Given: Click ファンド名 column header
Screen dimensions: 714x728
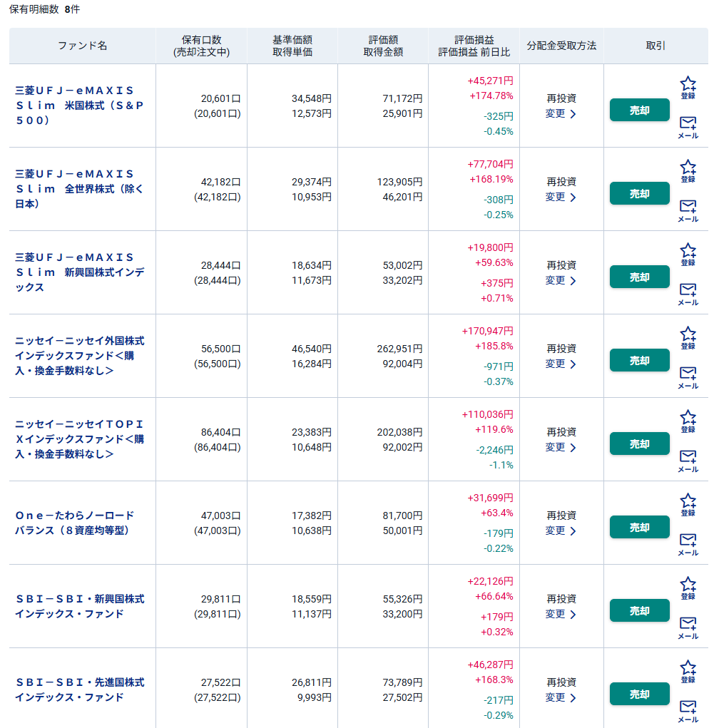Looking at the screenshot, I should pyautogui.click(x=82, y=46).
